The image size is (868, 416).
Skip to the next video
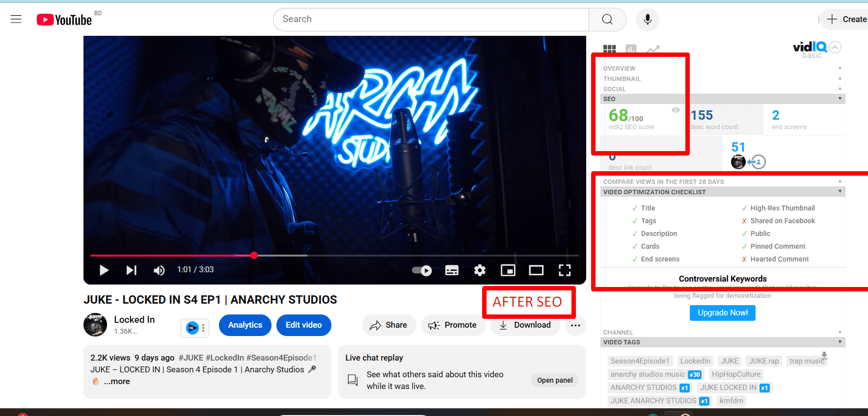pos(131,270)
